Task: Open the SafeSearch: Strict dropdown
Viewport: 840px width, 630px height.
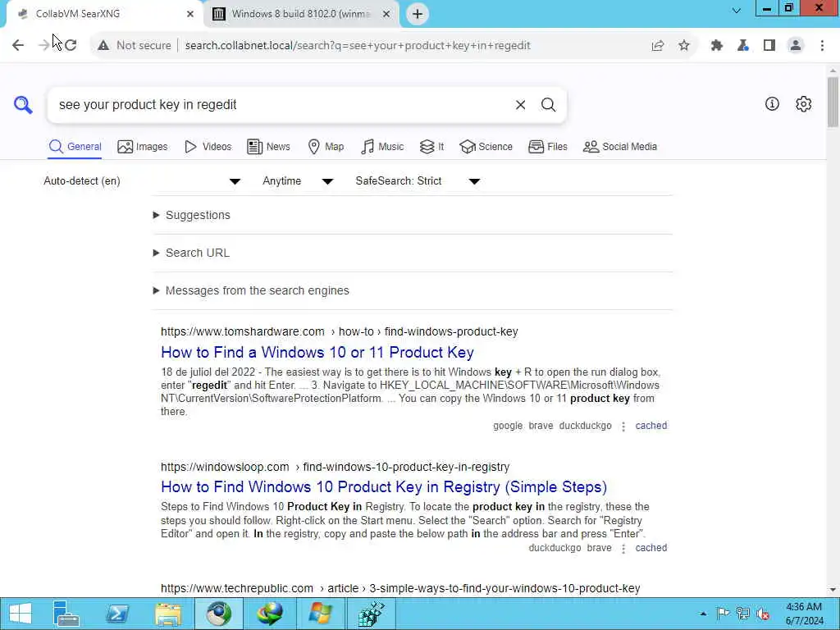Action: point(418,181)
